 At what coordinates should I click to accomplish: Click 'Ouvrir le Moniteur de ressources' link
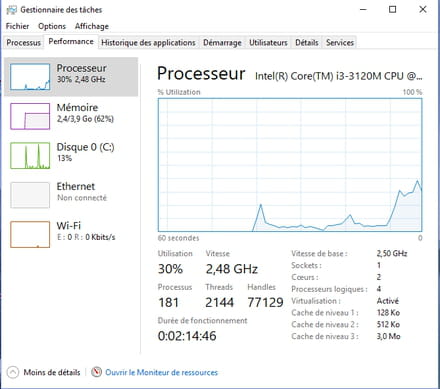tap(162, 372)
